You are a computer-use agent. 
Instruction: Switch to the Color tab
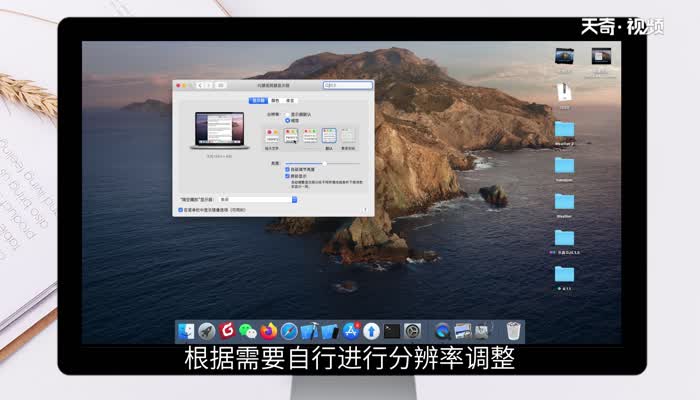point(274,101)
